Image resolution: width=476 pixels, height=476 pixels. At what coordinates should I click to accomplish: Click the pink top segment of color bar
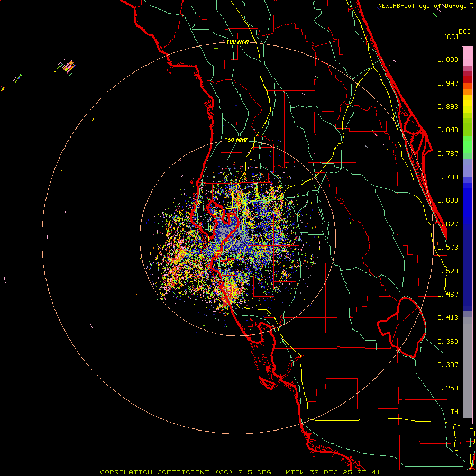point(467,57)
